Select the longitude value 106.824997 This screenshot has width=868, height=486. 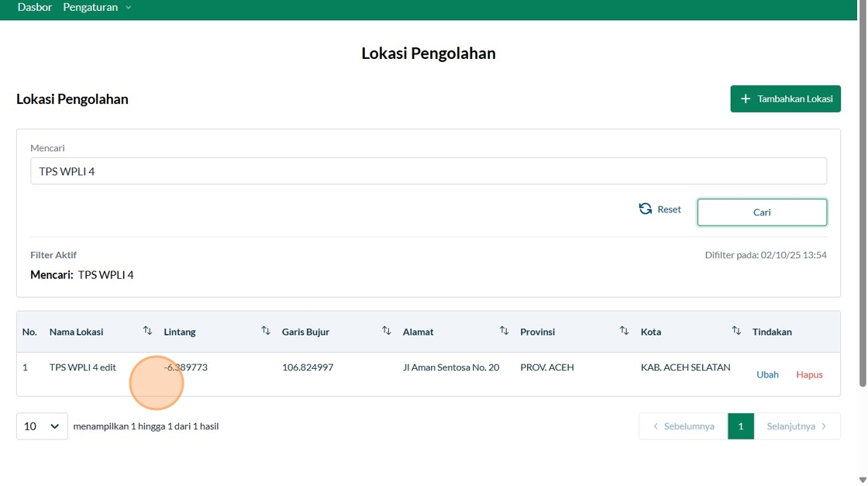(x=308, y=367)
